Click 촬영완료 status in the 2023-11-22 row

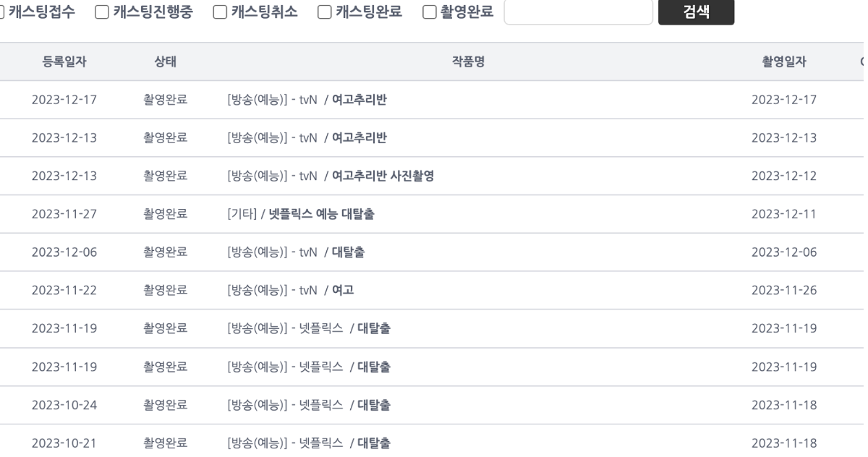[x=166, y=290]
